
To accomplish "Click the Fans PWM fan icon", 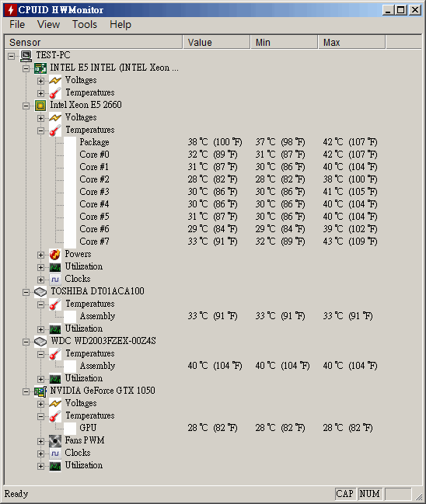I will [x=55, y=441].
